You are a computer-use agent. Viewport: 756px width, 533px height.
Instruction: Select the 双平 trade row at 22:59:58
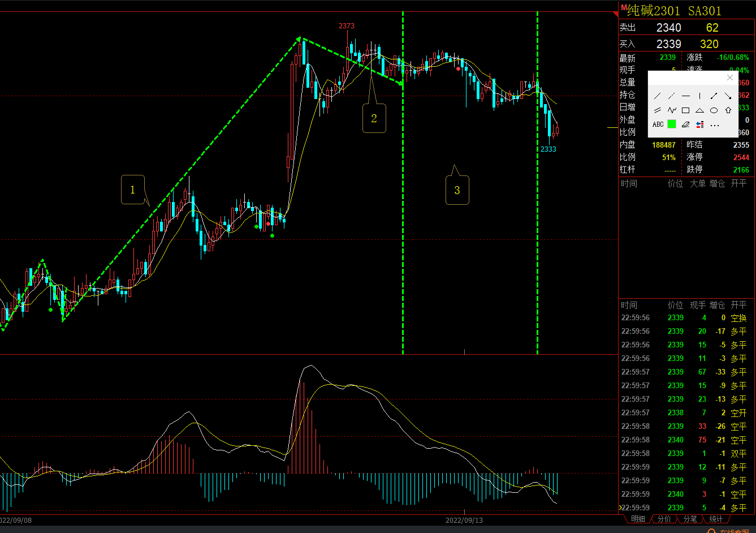coord(686,453)
